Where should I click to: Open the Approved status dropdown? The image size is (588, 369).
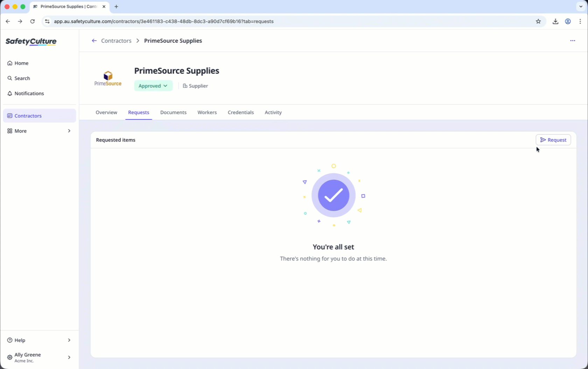pos(153,86)
